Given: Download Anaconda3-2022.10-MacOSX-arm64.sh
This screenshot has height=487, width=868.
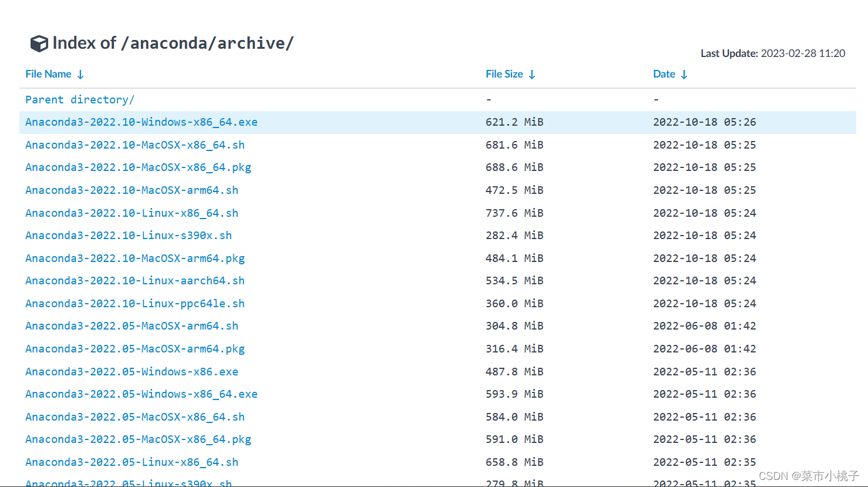Looking at the screenshot, I should point(132,190).
